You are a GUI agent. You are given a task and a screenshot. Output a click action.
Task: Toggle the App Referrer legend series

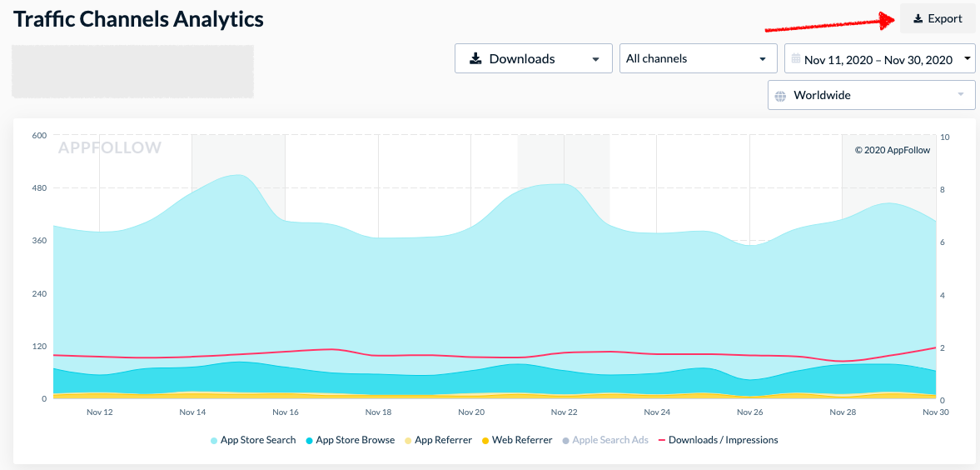point(437,440)
